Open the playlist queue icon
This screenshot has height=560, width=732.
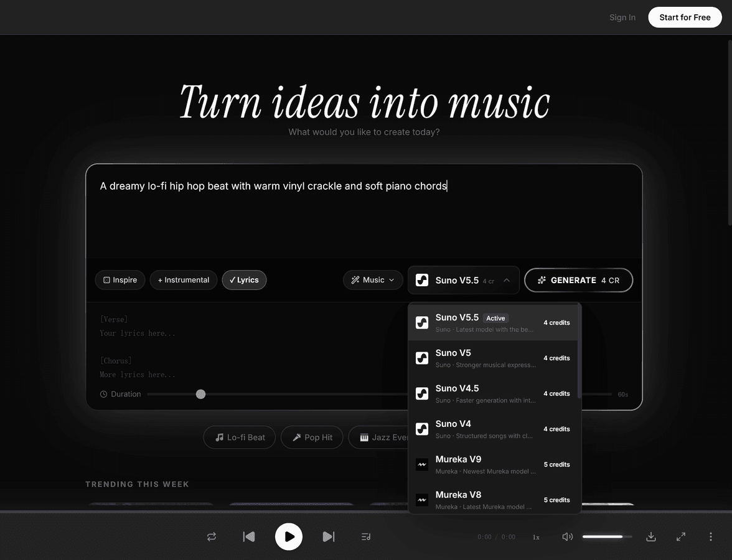[x=366, y=536]
